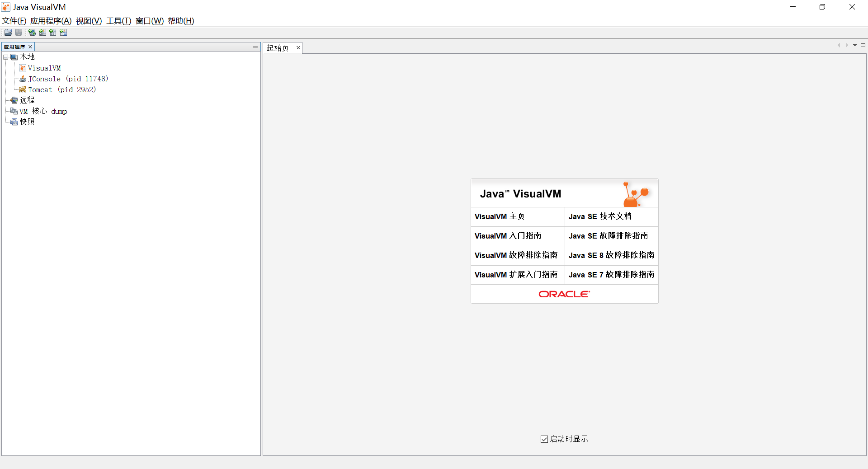Switch to the 起始页 tab

tap(278, 48)
